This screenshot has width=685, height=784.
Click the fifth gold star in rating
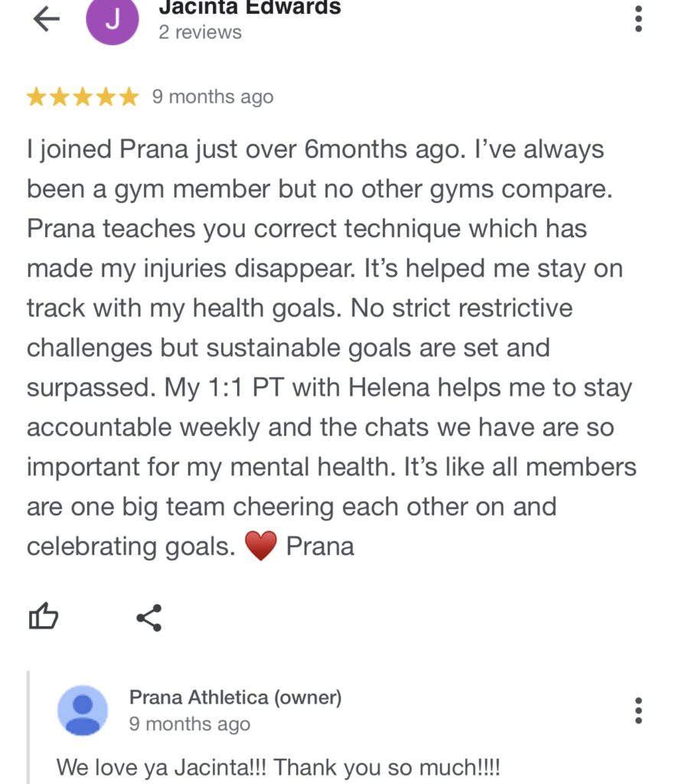pyautogui.click(x=129, y=97)
